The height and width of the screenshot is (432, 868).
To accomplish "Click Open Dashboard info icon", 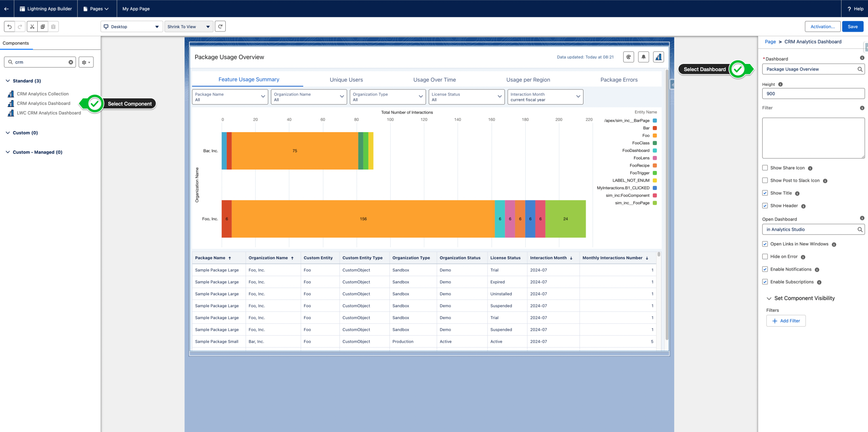I will (862, 218).
